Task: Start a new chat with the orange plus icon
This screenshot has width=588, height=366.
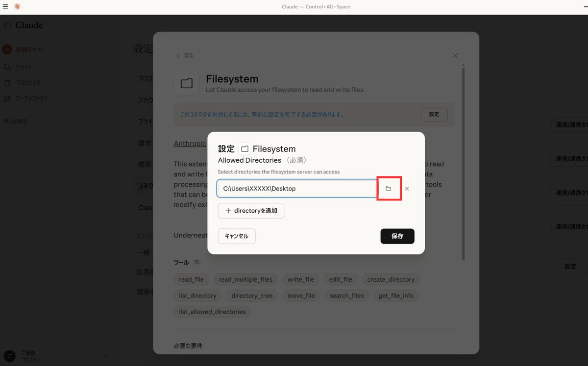Action: click(7, 49)
